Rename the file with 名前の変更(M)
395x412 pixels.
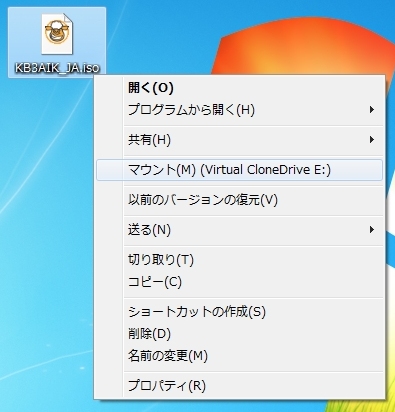click(239, 356)
